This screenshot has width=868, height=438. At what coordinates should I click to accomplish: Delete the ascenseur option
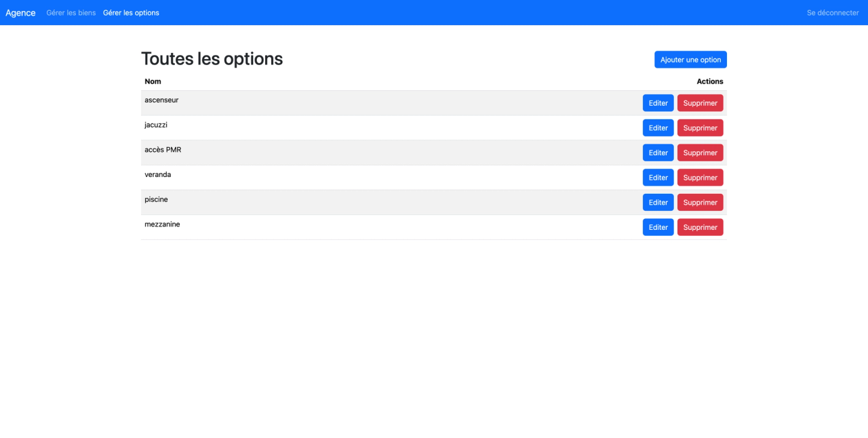[x=700, y=103]
